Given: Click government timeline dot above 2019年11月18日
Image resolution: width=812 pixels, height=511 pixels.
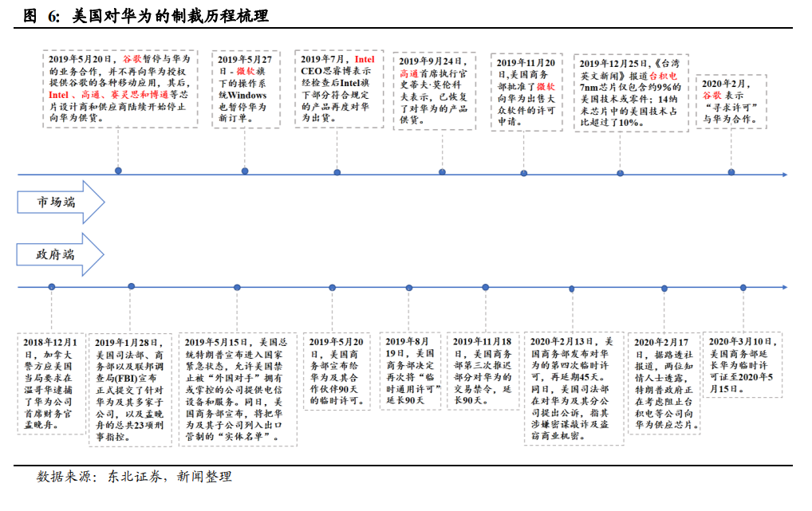Looking at the screenshot, I should coord(485,287).
